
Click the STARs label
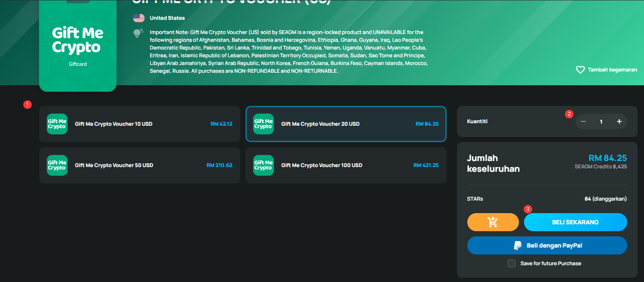(475, 199)
